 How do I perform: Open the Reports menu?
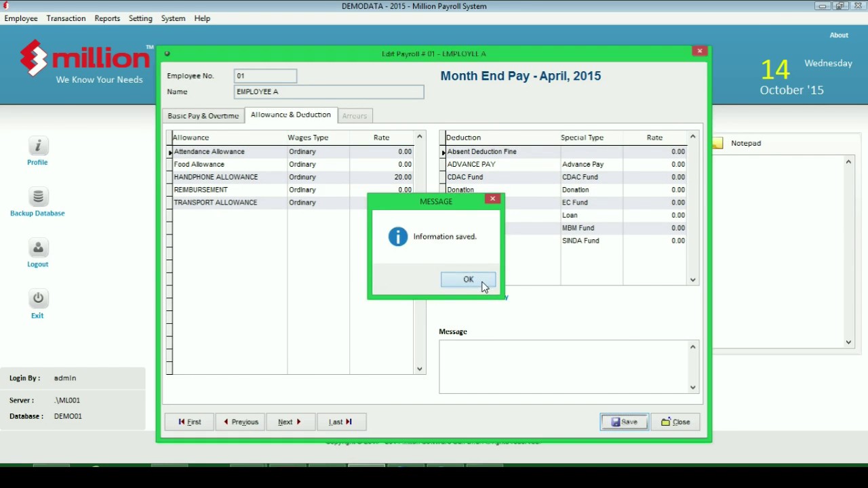tap(107, 18)
